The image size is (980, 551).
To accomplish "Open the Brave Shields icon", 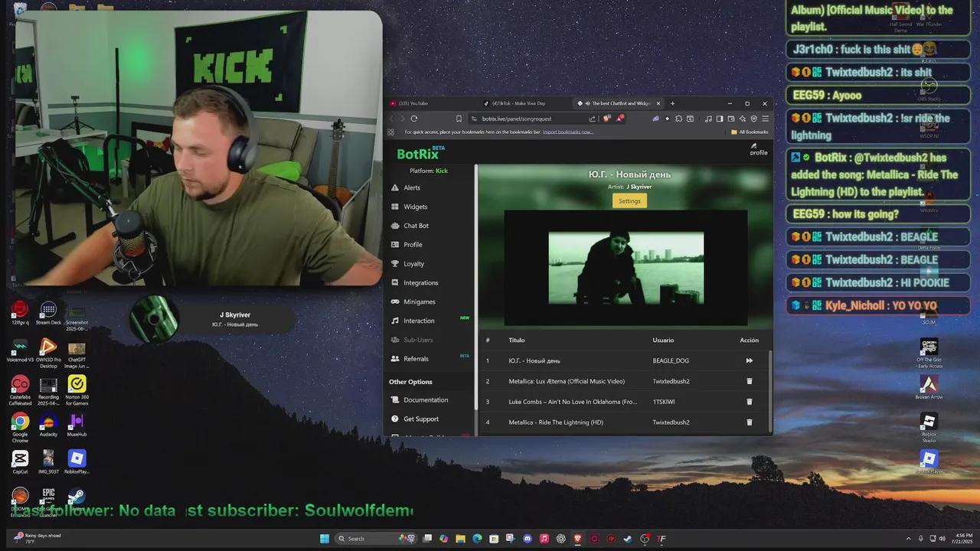I will point(606,118).
